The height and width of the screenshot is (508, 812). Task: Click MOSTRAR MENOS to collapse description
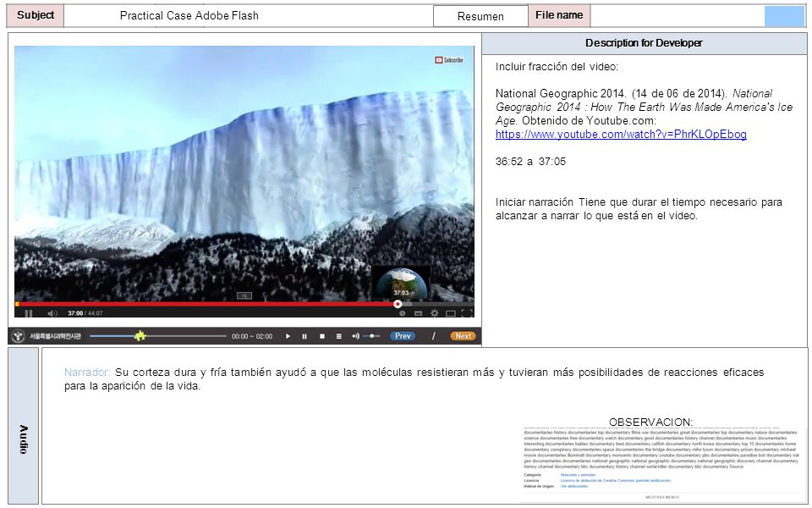point(662,497)
